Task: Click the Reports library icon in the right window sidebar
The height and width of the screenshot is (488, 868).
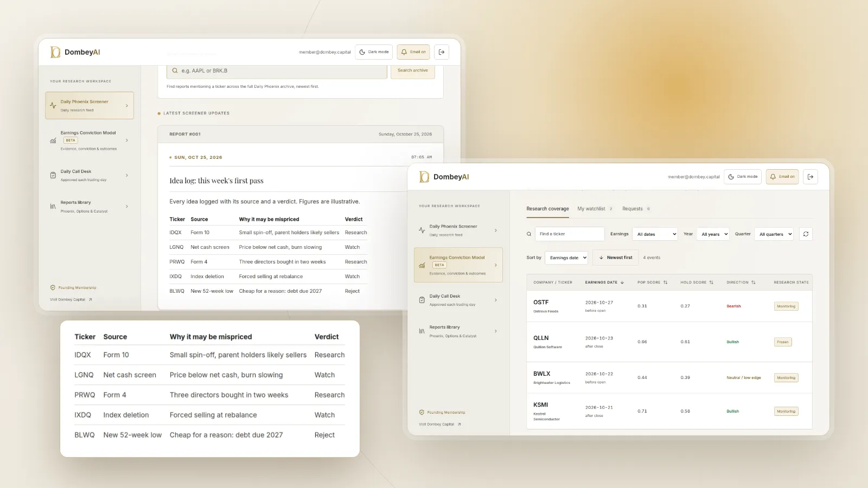Action: point(422,331)
